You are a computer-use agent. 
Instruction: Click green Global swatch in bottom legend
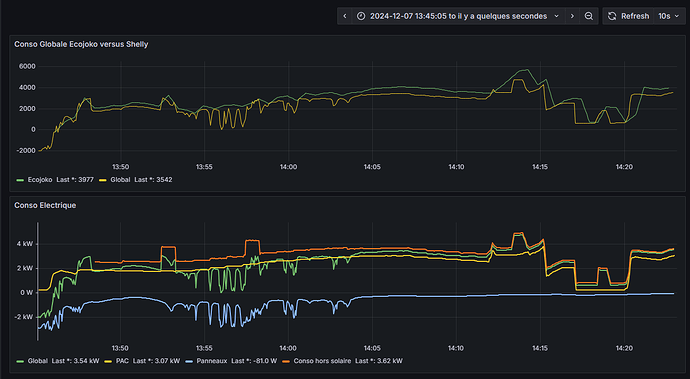coord(20,361)
